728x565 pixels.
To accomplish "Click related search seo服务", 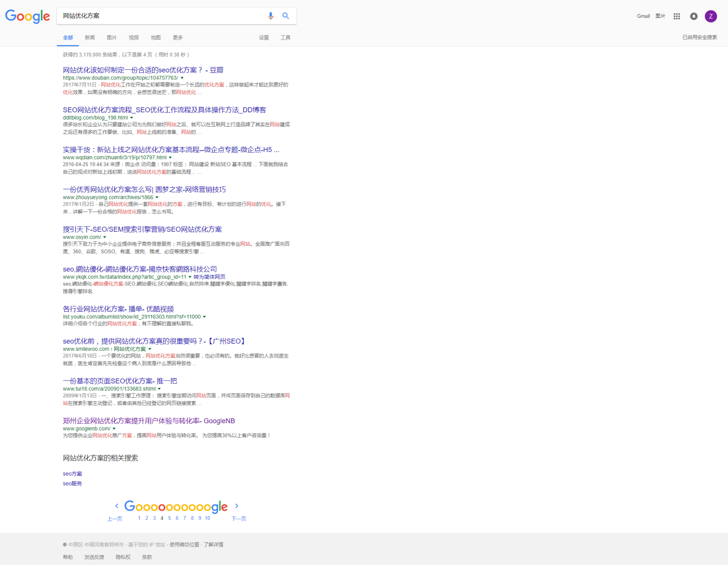I will click(x=73, y=484).
